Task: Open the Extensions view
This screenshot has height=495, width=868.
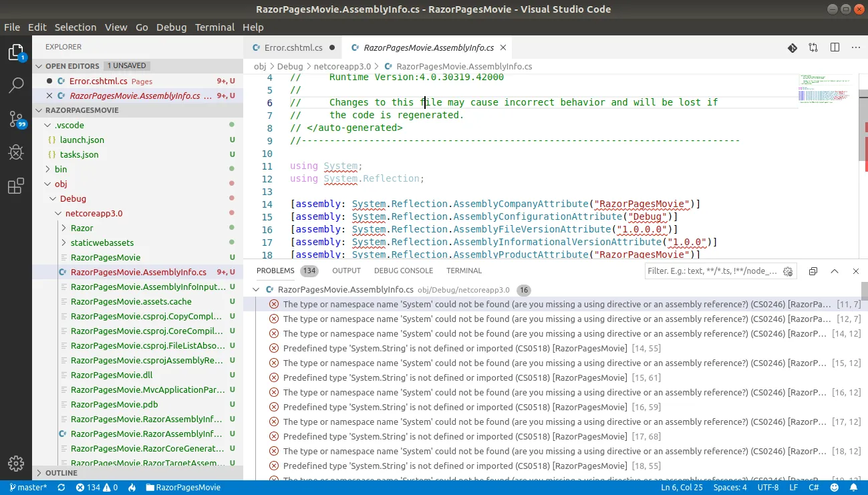Action: point(16,187)
